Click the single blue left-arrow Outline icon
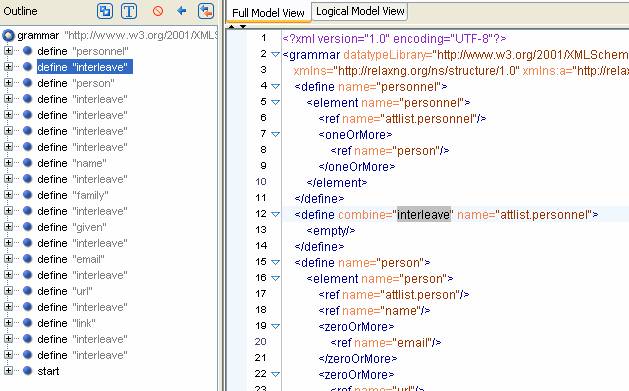 click(182, 11)
